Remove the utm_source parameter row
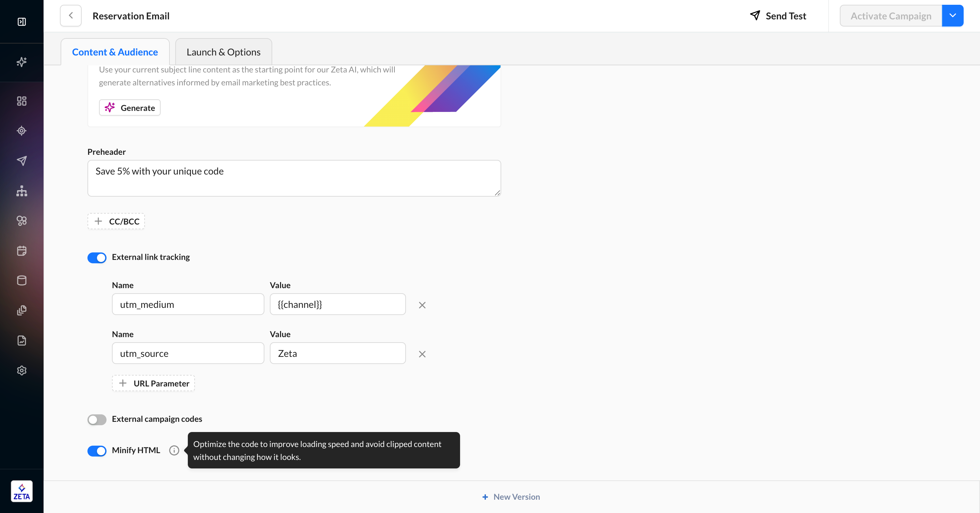This screenshot has height=513, width=980. (x=422, y=354)
